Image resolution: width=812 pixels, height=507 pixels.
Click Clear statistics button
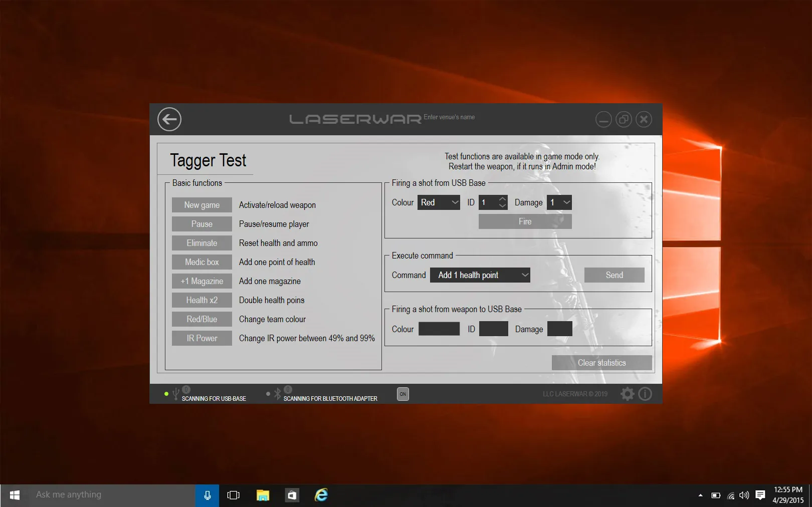[602, 363]
